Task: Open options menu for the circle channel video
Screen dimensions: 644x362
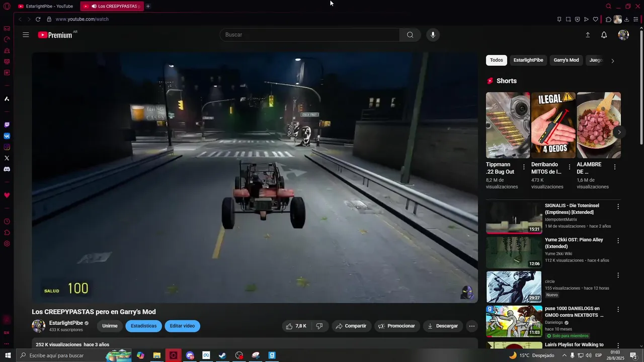Action: [618, 275]
